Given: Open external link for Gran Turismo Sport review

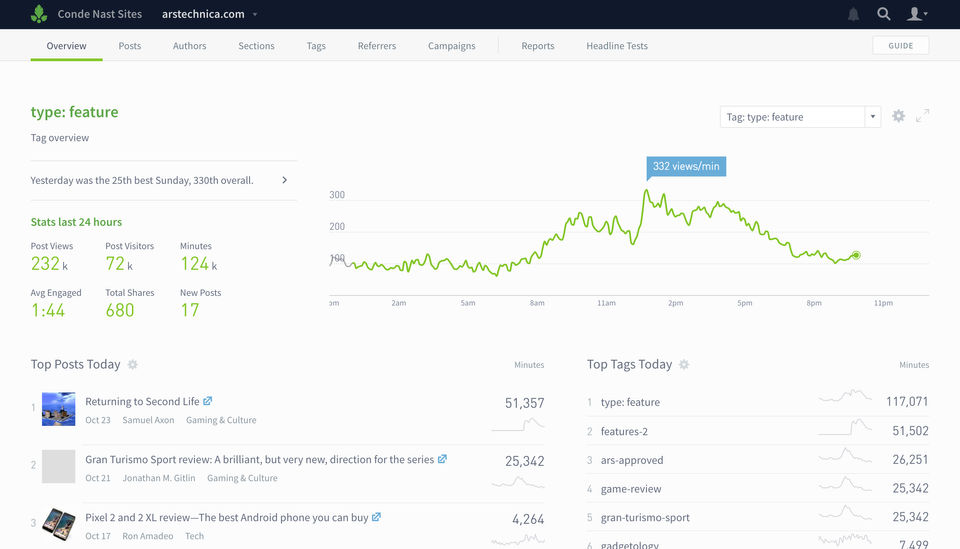Looking at the screenshot, I should coord(442,459).
